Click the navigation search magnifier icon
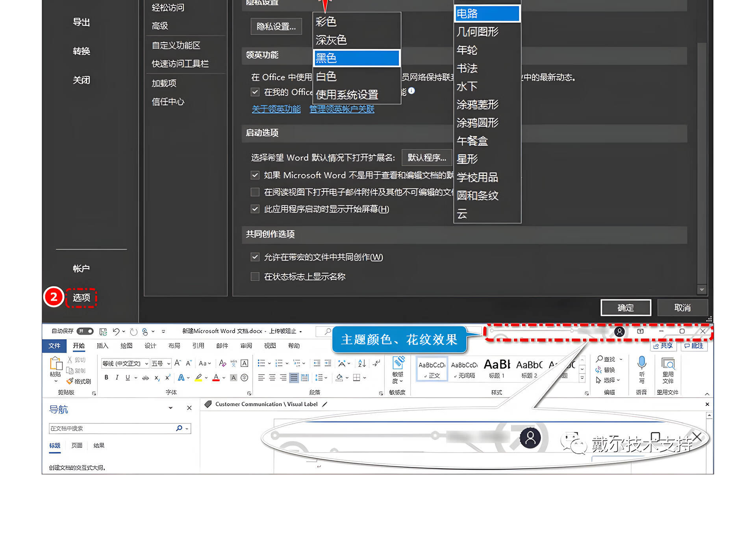 coord(179,428)
